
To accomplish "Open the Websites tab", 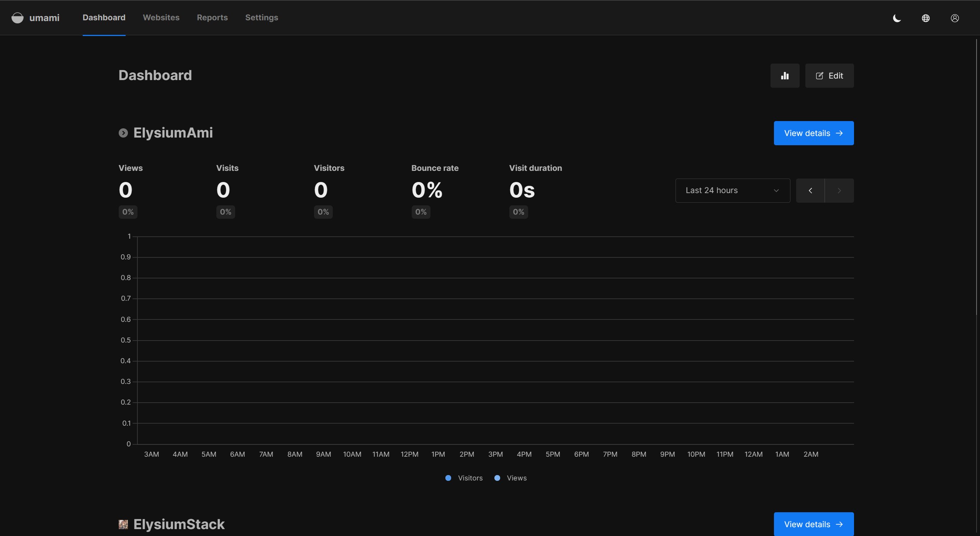I will (161, 18).
